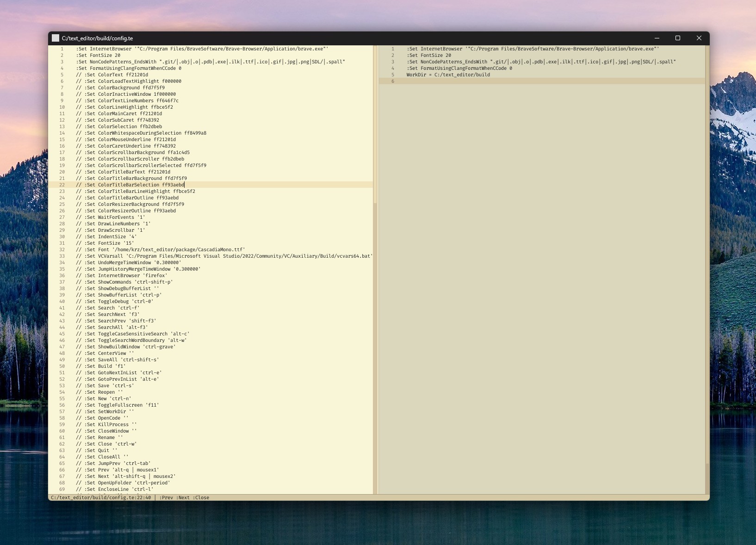The image size is (756, 545).
Task: Click :Close in the status bar
Action: [201, 498]
